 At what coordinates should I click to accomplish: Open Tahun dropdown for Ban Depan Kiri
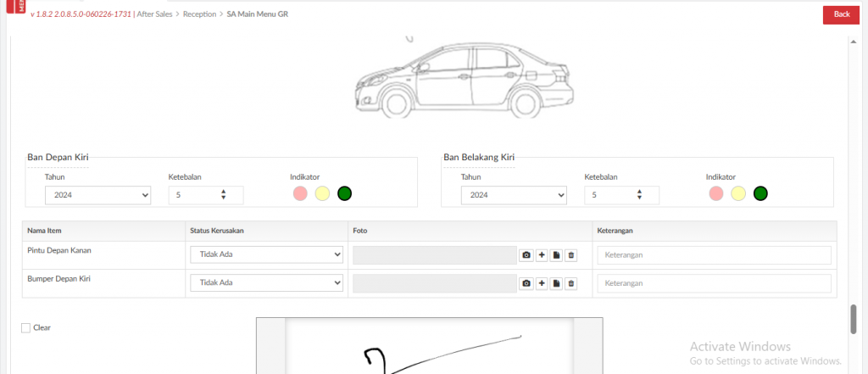97,195
